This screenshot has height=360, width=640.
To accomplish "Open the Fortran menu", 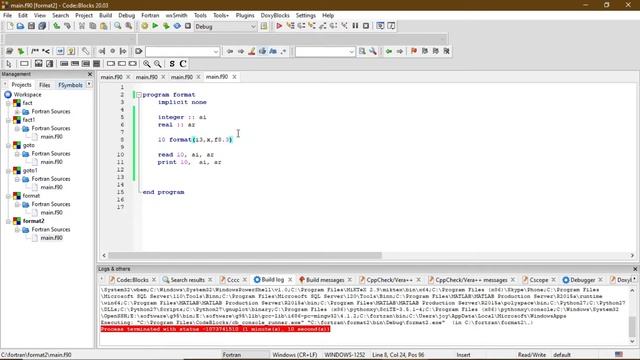I will tap(150, 15).
